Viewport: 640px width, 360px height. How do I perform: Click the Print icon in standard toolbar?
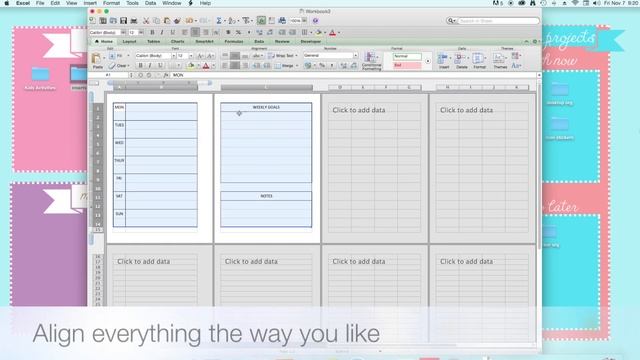point(133,20)
